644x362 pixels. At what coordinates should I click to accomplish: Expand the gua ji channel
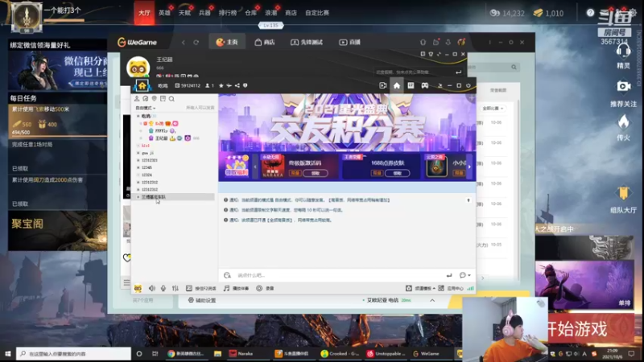pos(138,153)
